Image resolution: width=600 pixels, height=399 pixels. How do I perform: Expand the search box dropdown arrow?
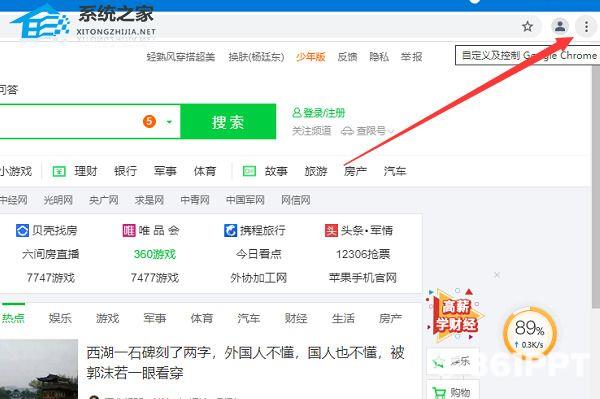pos(169,122)
